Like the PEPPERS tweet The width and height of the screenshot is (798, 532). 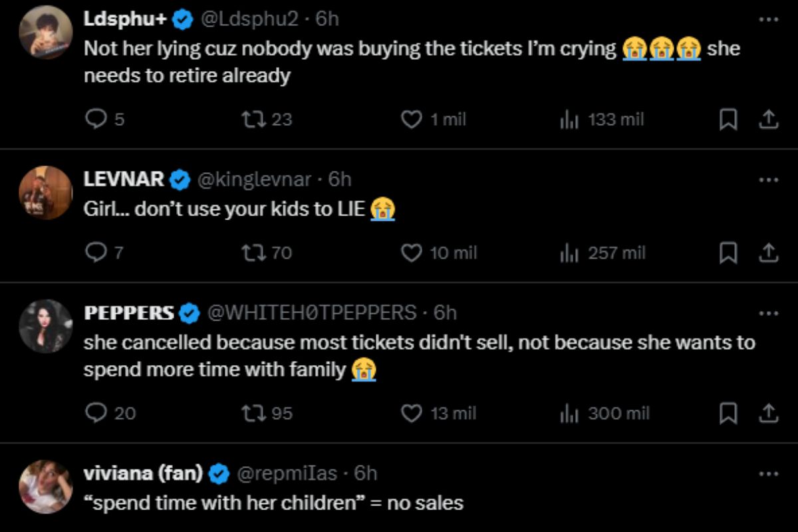pos(412,413)
